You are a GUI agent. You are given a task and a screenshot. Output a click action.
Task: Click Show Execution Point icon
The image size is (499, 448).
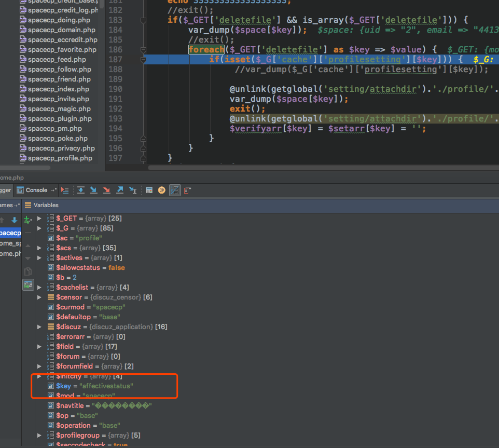tap(65, 190)
